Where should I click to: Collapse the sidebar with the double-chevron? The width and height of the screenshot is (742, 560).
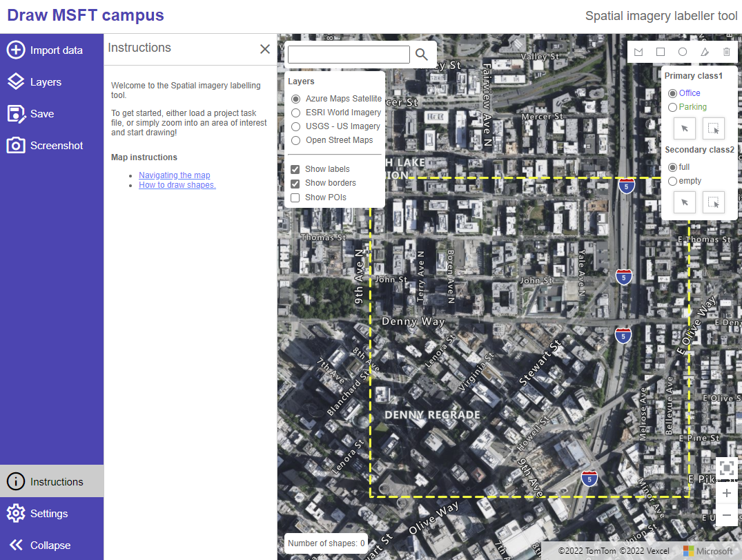coord(16,545)
